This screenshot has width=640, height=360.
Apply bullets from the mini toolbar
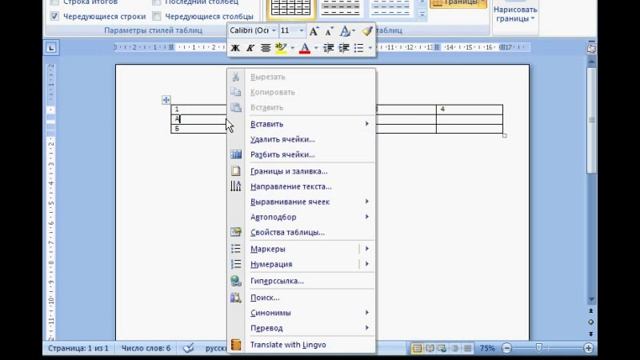pyautogui.click(x=359, y=48)
